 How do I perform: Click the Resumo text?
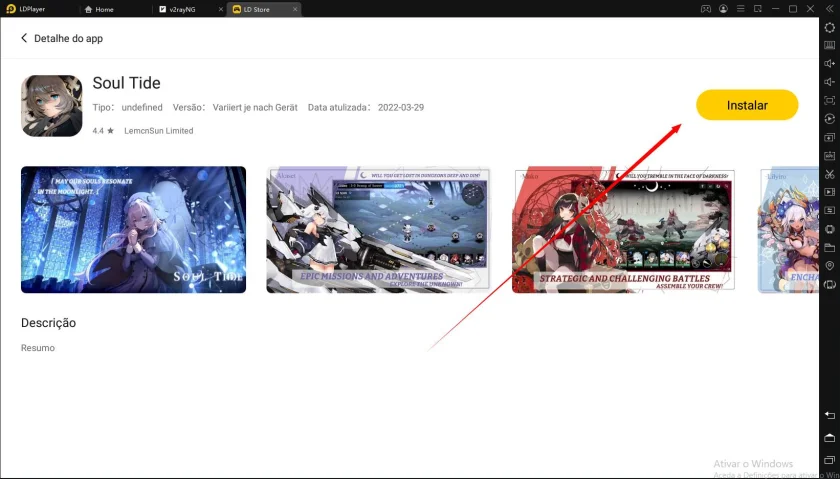coord(38,348)
